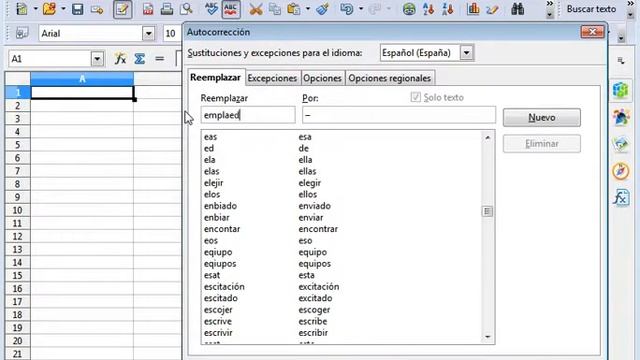Toggle the Solo texto checkbox
This screenshot has width=640, height=360.
coord(416,97)
